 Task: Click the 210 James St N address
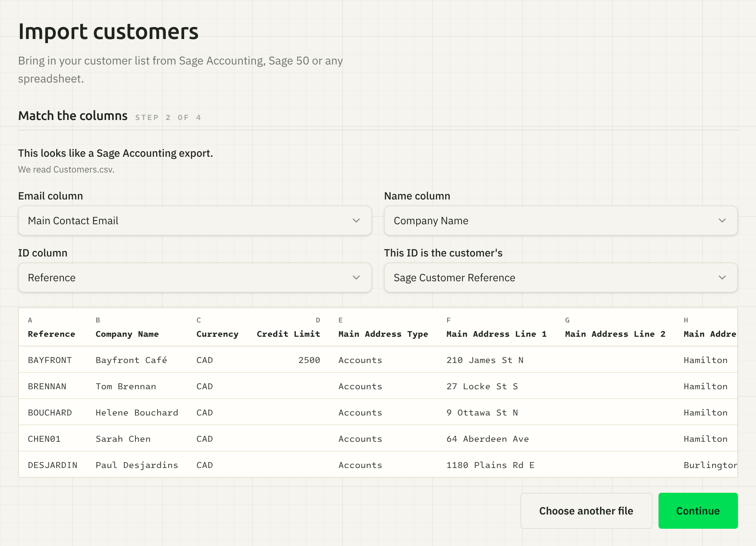485,360
